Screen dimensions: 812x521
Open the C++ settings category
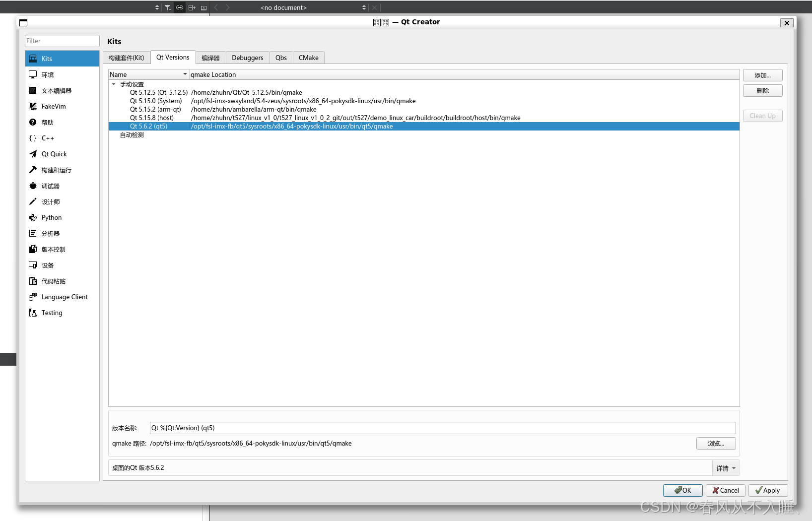(x=62, y=138)
